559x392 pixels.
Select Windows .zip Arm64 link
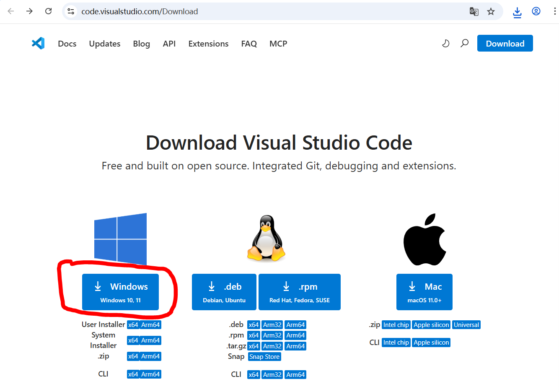tap(150, 356)
